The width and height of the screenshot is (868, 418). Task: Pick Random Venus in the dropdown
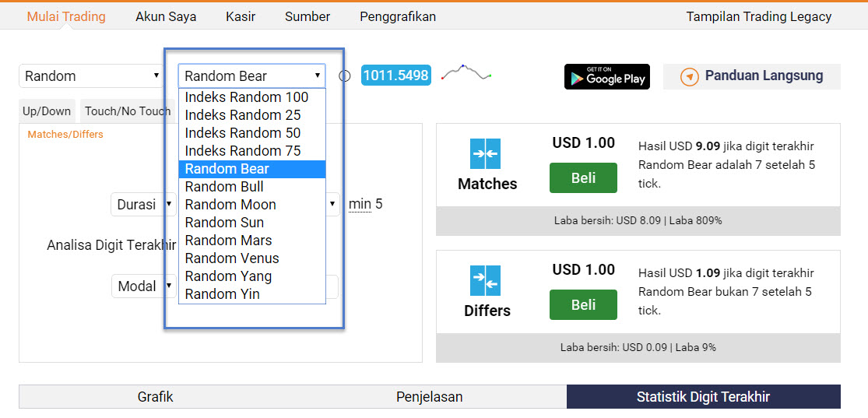231,258
